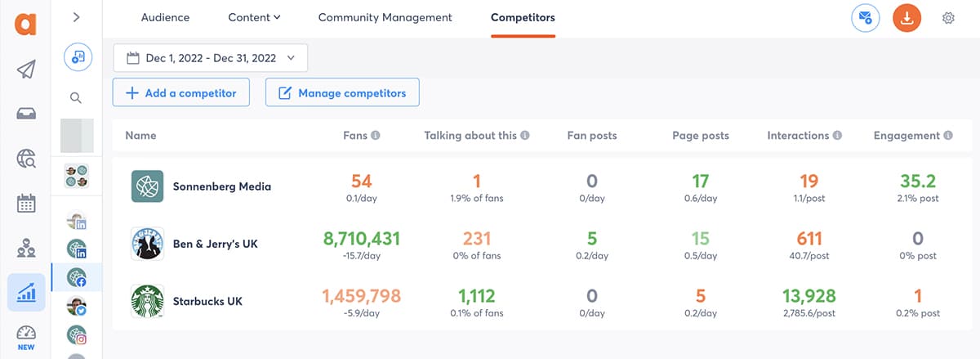The width and height of the screenshot is (980, 359).
Task: Select the Twitter profile avatar
Action: [78, 307]
